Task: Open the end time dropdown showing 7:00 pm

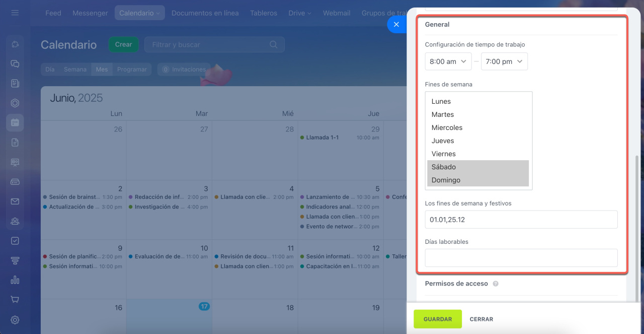Action: tap(504, 61)
